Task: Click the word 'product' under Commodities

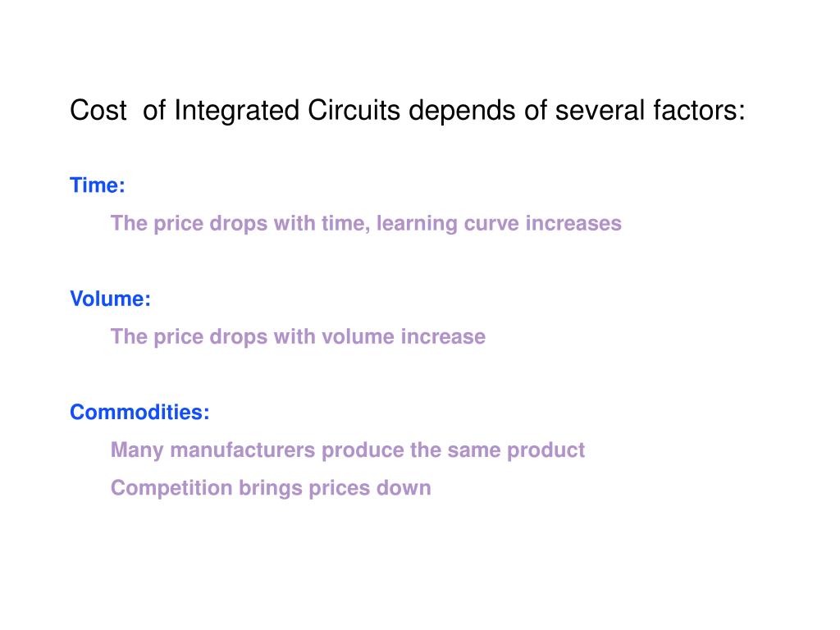Action: 546,450
